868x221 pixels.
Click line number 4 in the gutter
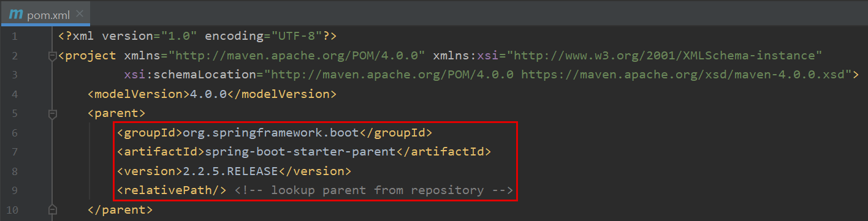[x=14, y=94]
